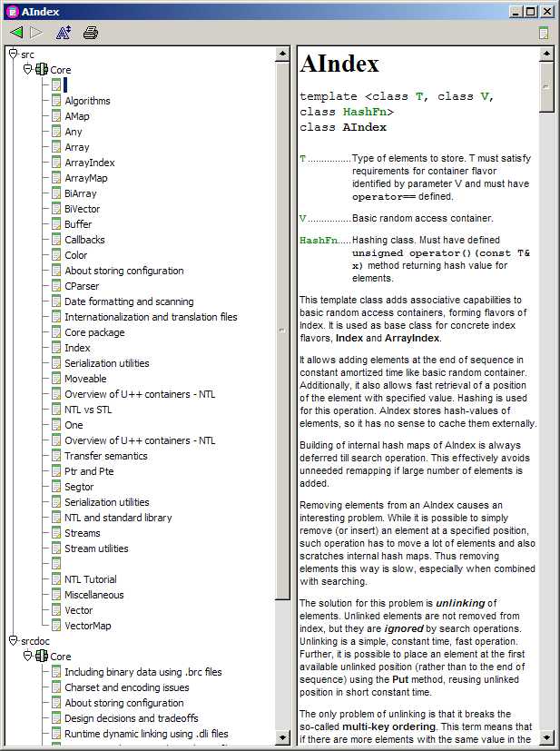Viewport: 560px width, 751px height.
Task: Select the VectorMap tree entry
Action: point(87,626)
